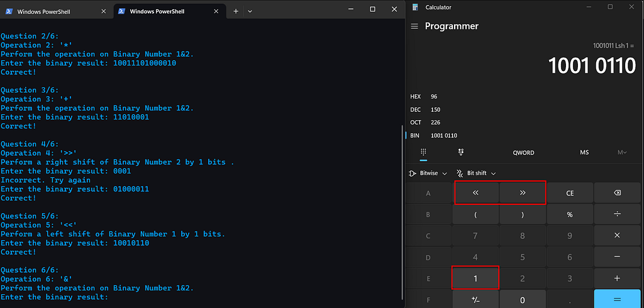Switch to the bit toggling keypad icon
The height and width of the screenshot is (308, 644).
click(461, 152)
